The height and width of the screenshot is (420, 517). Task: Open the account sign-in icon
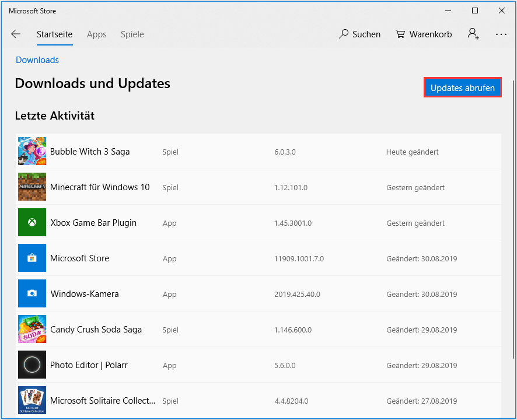pos(473,34)
